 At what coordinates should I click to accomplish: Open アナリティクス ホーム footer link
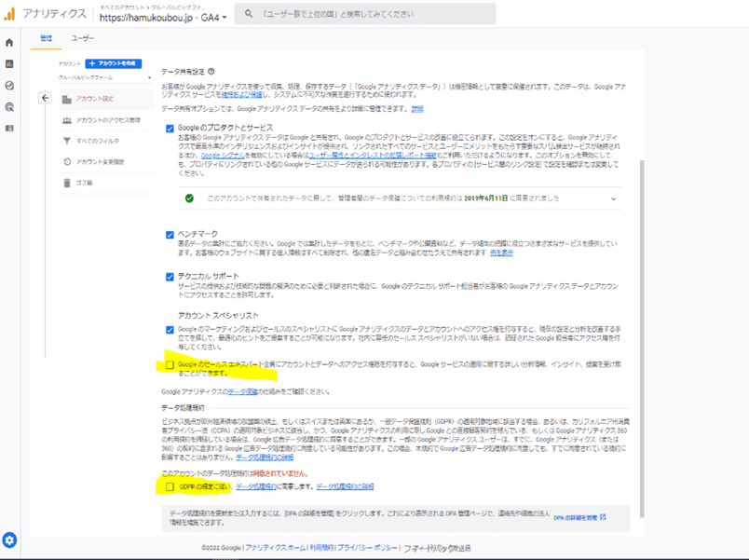coord(276,548)
